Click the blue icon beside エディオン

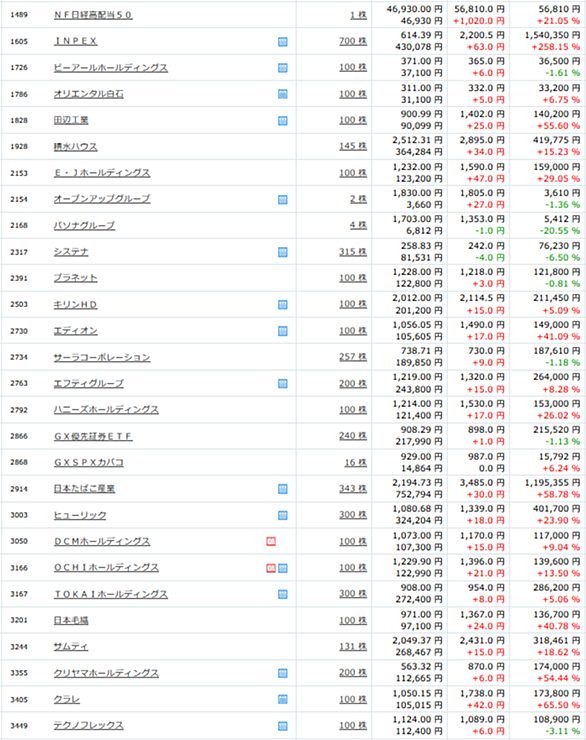[x=283, y=331]
